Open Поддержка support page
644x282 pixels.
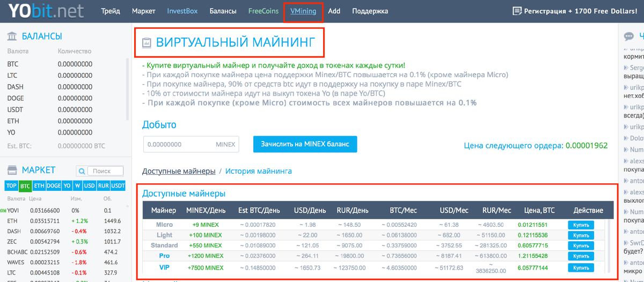point(370,11)
